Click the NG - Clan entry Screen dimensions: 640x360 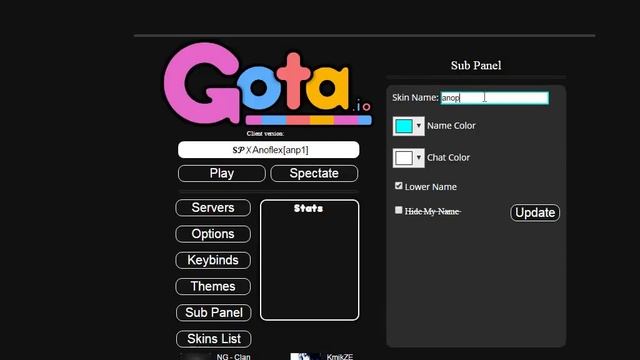coord(233,357)
